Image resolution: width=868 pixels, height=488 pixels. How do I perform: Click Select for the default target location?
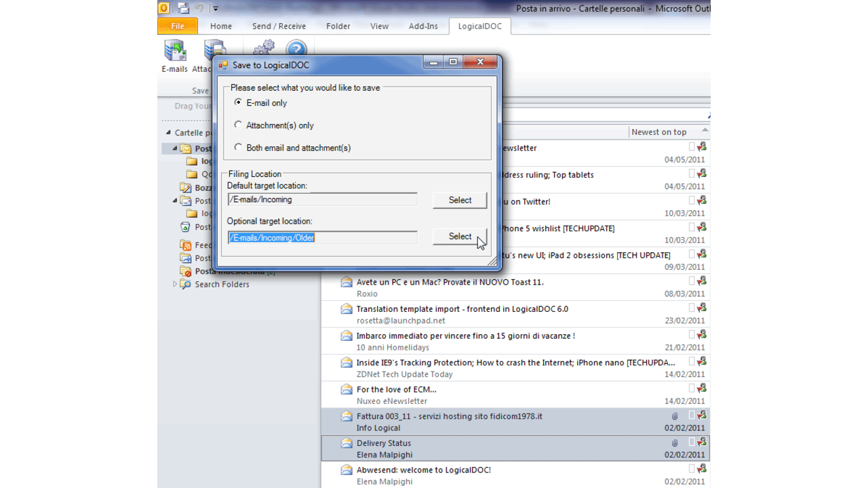pyautogui.click(x=460, y=200)
